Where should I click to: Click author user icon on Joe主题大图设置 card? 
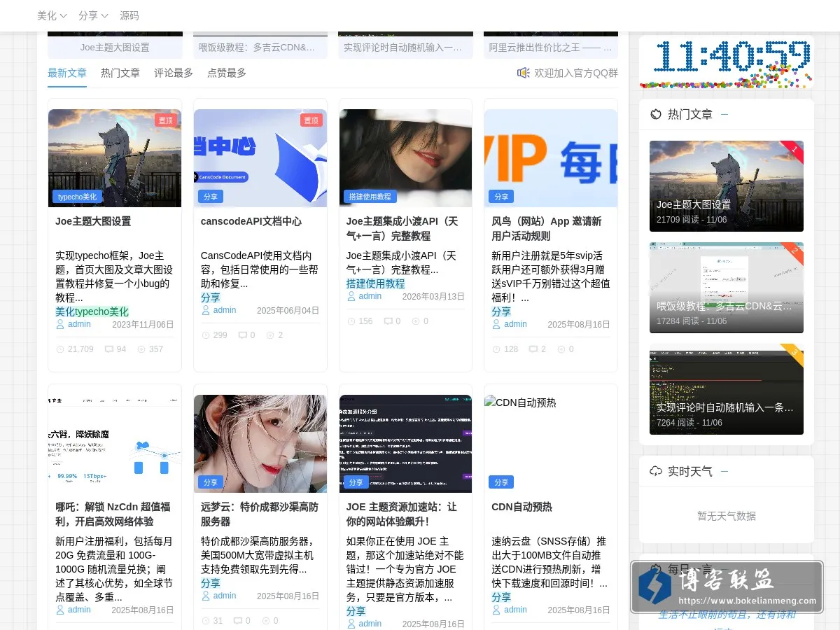coord(60,324)
